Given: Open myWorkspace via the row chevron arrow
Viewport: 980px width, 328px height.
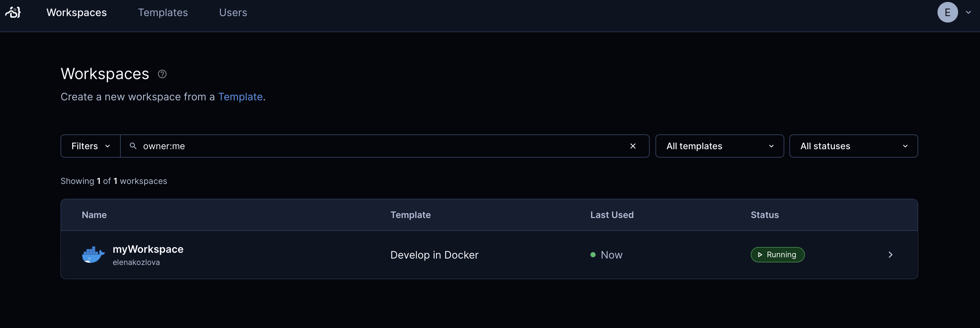Looking at the screenshot, I should point(890,255).
